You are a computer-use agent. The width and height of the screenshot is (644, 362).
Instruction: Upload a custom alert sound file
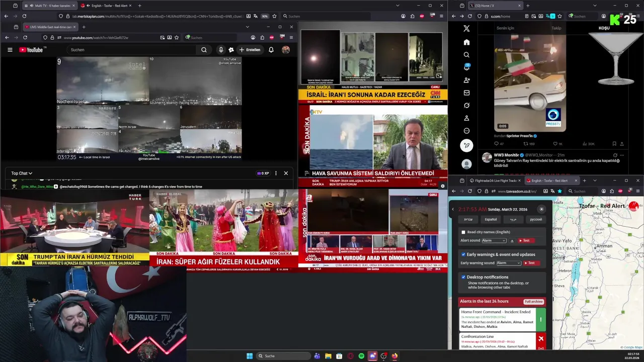coord(512,240)
